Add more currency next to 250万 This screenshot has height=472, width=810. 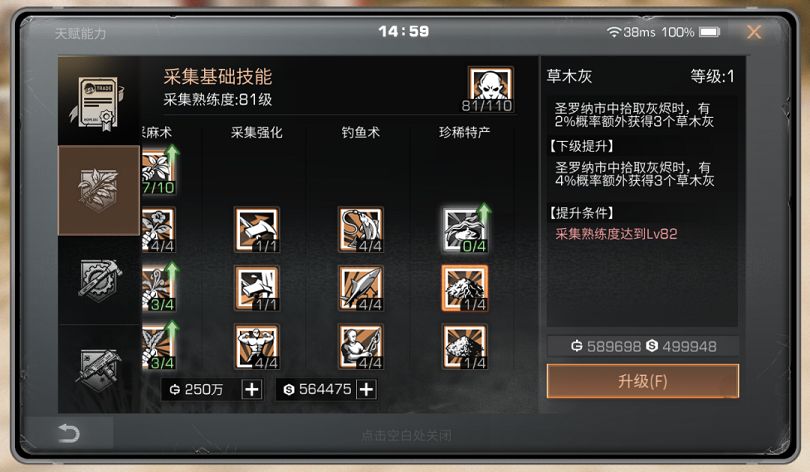(x=252, y=389)
